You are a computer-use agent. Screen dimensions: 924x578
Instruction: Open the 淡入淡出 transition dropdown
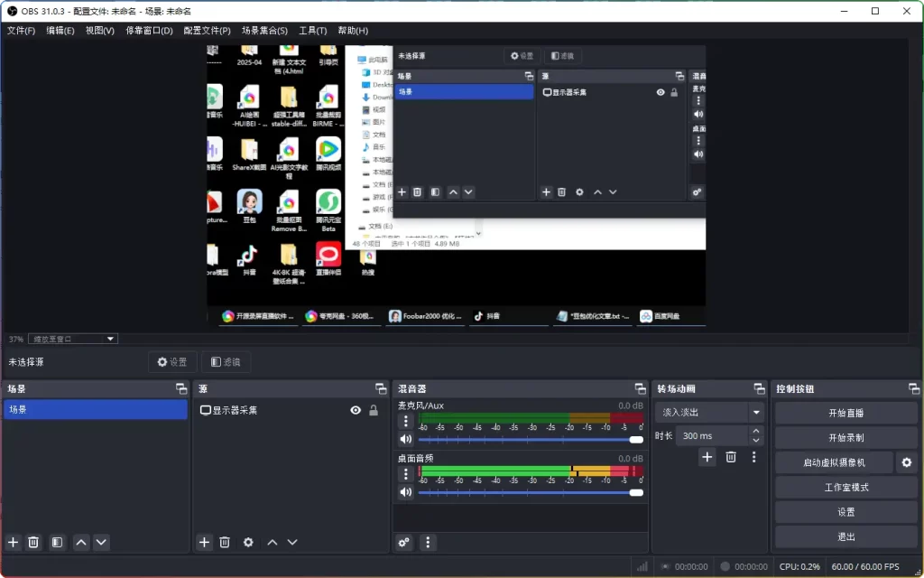coord(709,412)
